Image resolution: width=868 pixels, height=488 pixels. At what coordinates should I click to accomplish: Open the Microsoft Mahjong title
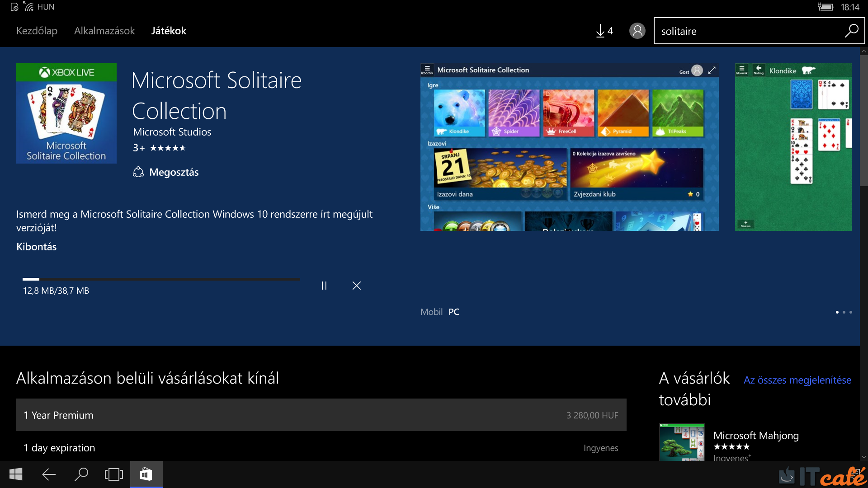pyautogui.click(x=756, y=436)
